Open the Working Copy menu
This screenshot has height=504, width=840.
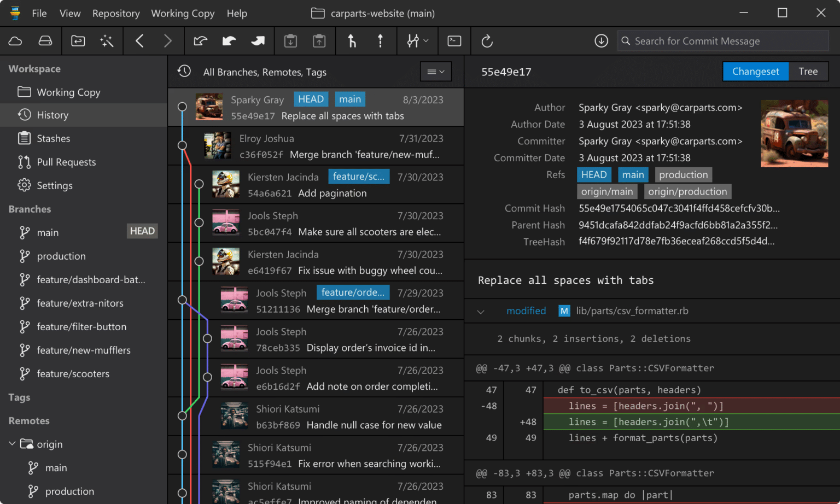pyautogui.click(x=183, y=13)
